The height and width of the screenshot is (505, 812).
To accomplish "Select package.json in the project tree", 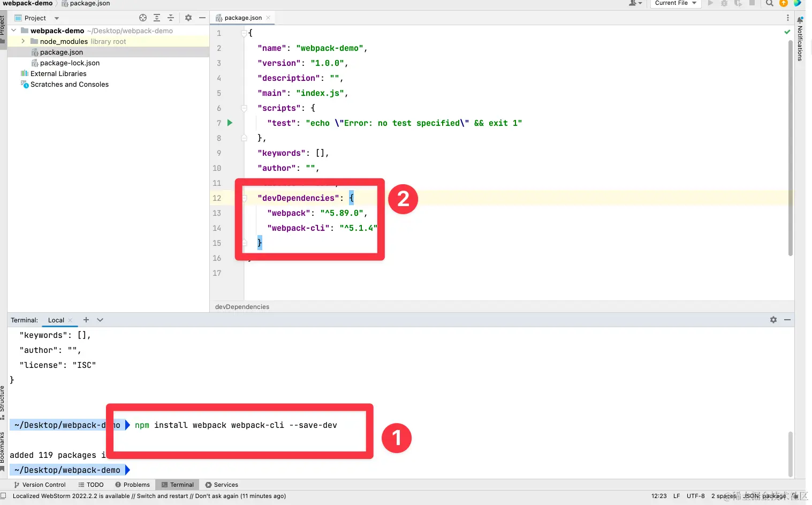I will click(61, 52).
